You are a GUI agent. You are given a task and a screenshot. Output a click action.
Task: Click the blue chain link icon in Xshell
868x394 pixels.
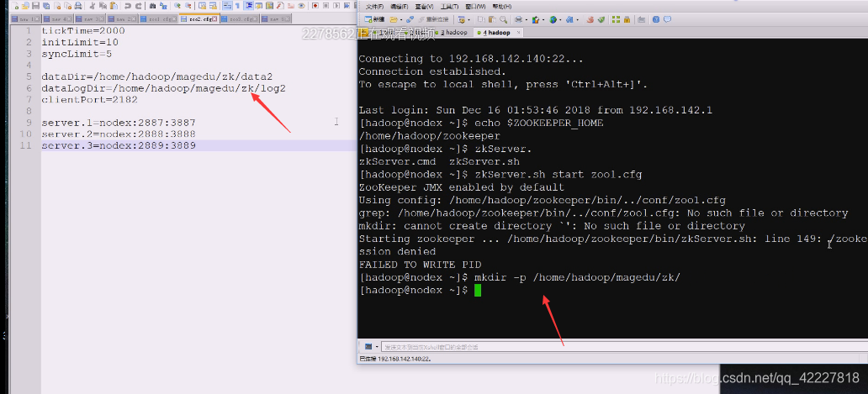point(410,19)
